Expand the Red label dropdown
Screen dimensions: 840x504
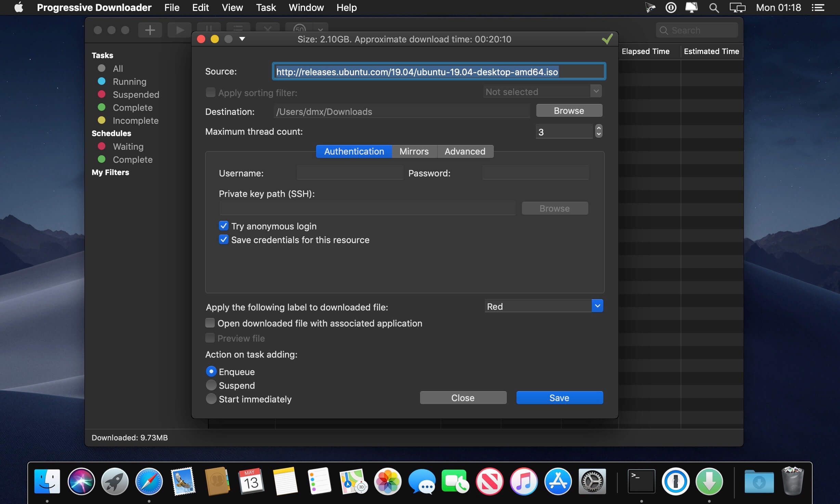(597, 306)
